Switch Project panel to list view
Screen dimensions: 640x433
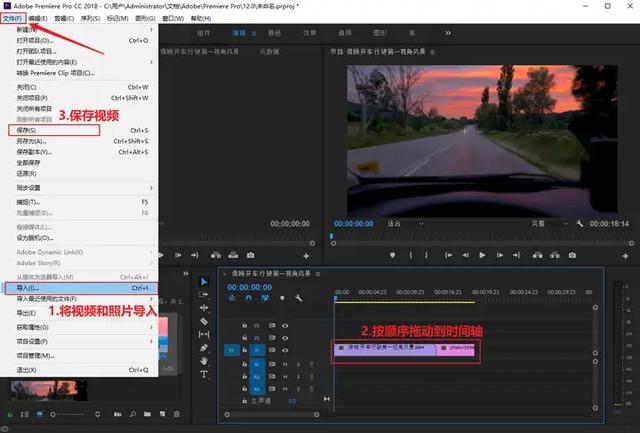tap(24, 414)
